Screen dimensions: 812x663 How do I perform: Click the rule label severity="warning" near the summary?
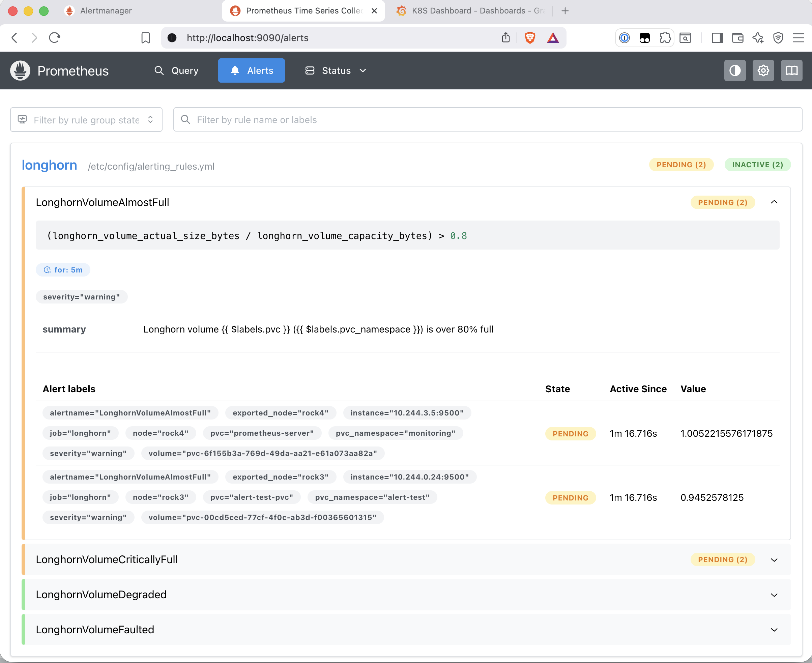point(81,297)
